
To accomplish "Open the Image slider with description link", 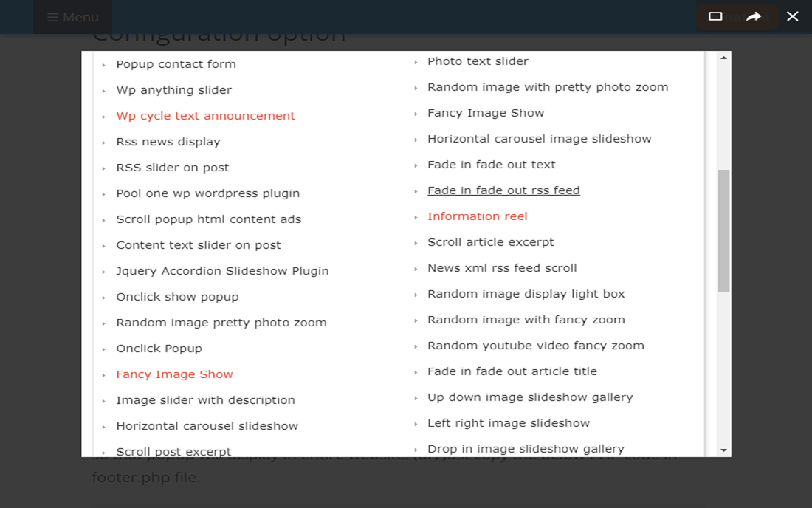I will click(x=205, y=400).
